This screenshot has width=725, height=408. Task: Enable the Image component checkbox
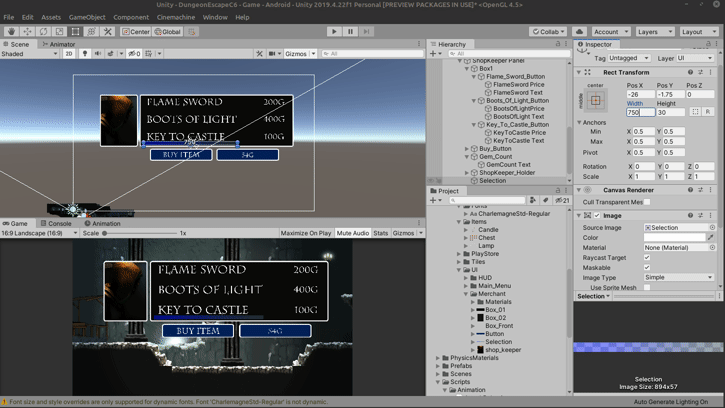(x=597, y=216)
